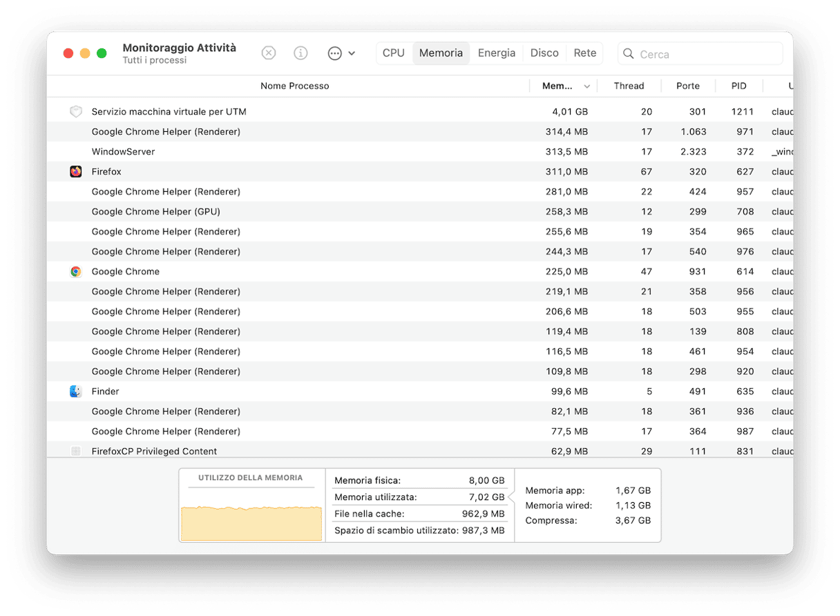The height and width of the screenshot is (616, 840).
Task: Click the Compressa 3,67 GB value
Action: 633,521
